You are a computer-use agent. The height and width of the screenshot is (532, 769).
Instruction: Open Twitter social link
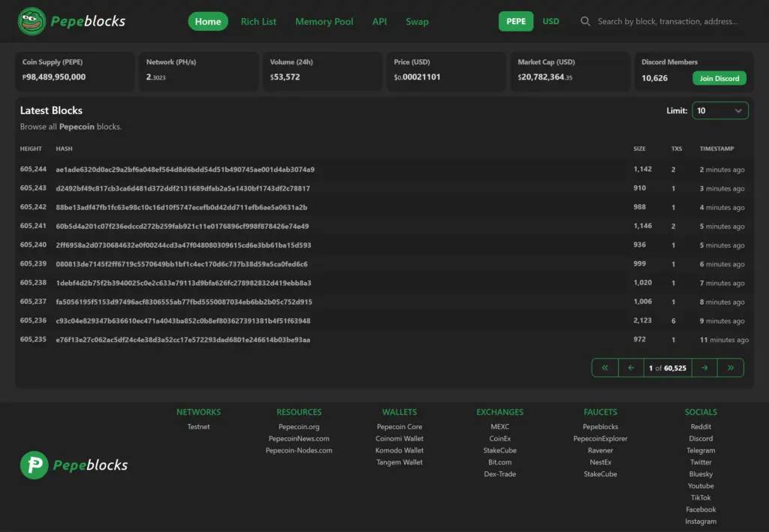[x=701, y=462]
